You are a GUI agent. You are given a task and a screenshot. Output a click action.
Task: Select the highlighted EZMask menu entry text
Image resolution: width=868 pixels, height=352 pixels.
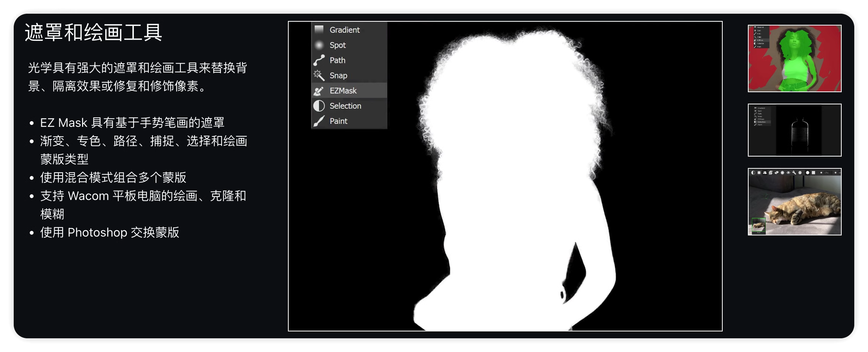click(343, 91)
